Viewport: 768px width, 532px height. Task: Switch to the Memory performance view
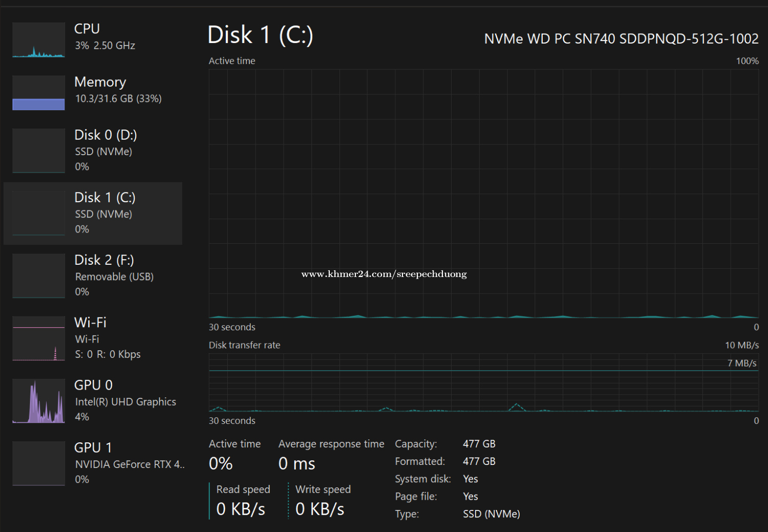click(100, 82)
